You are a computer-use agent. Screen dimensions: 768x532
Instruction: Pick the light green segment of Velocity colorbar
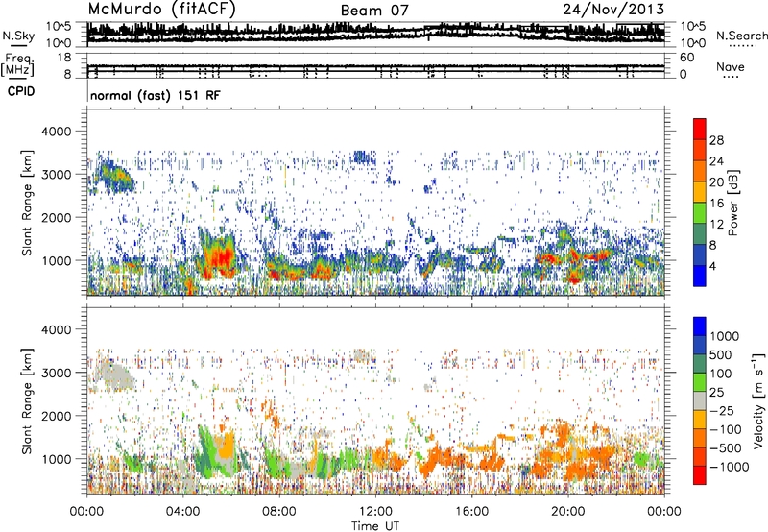point(700,382)
